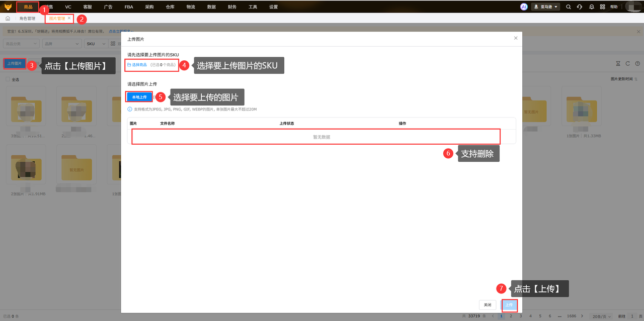This screenshot has width=644, height=321.
Task: Click the refresh icon above image list
Action: point(628,64)
